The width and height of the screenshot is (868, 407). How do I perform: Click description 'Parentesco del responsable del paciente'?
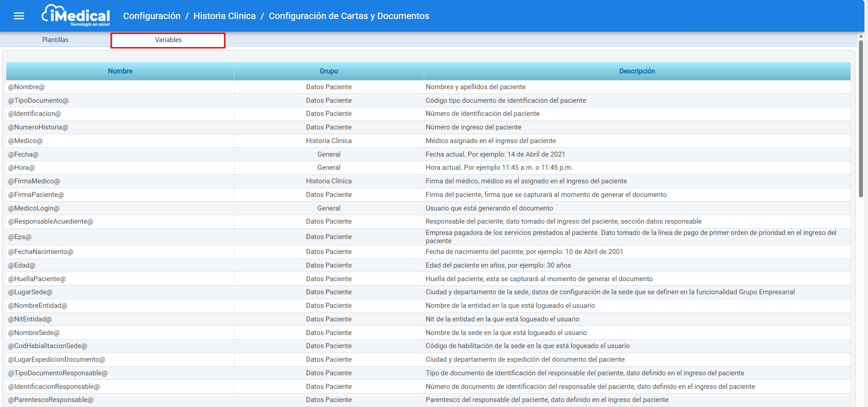click(x=547, y=400)
